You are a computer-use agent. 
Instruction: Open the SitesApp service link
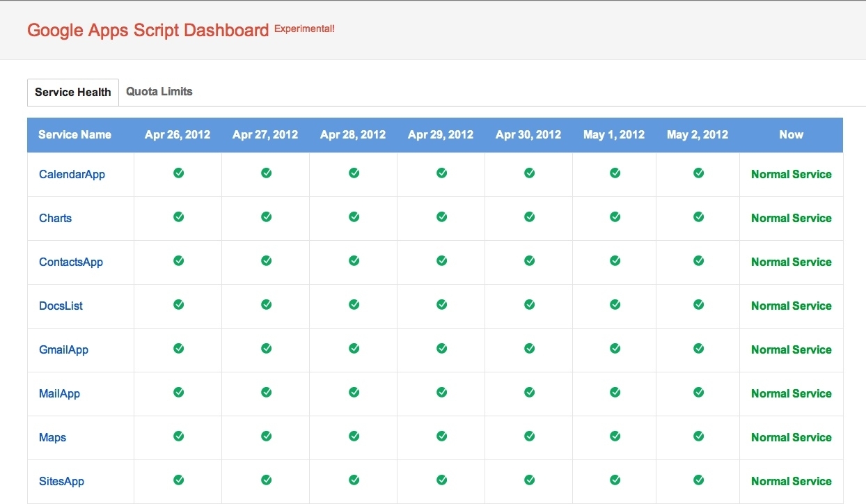pos(61,481)
